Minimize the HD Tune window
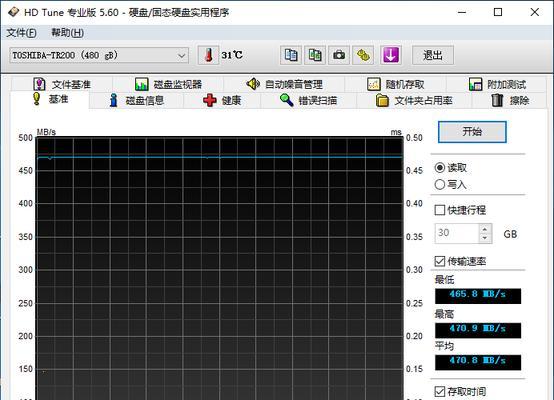This screenshot has width=554, height=400. [x=462, y=12]
